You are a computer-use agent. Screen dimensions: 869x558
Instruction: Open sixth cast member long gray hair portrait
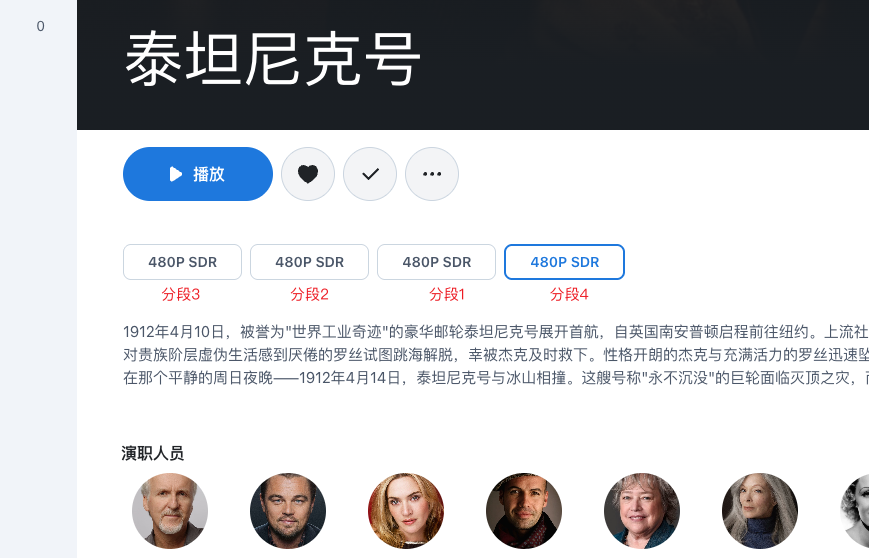[x=760, y=510]
